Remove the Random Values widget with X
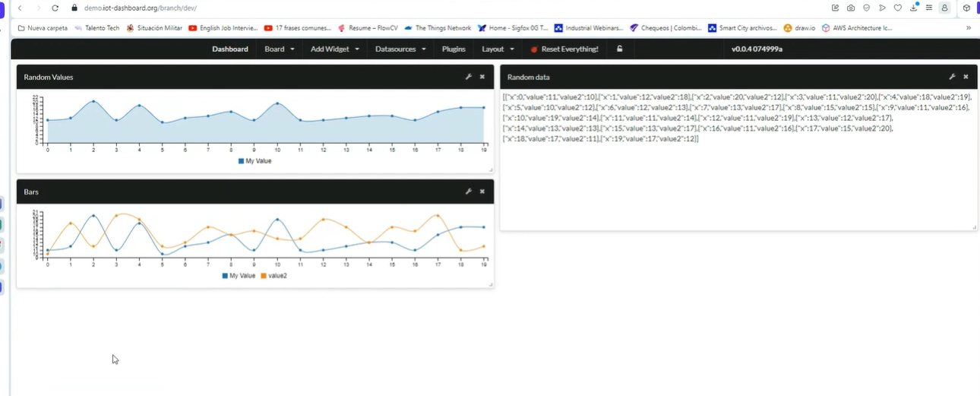Viewport: 980px width, 396px height. [482, 77]
